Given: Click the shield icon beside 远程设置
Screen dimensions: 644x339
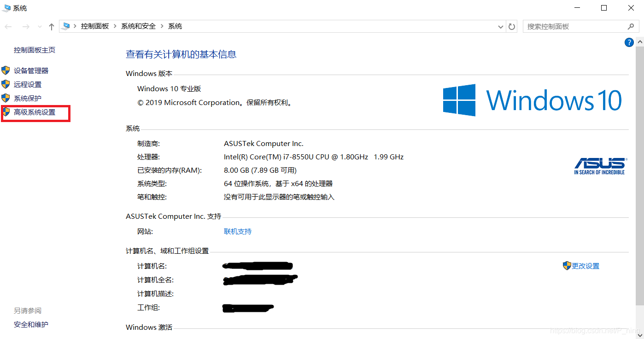Looking at the screenshot, I should [x=6, y=84].
